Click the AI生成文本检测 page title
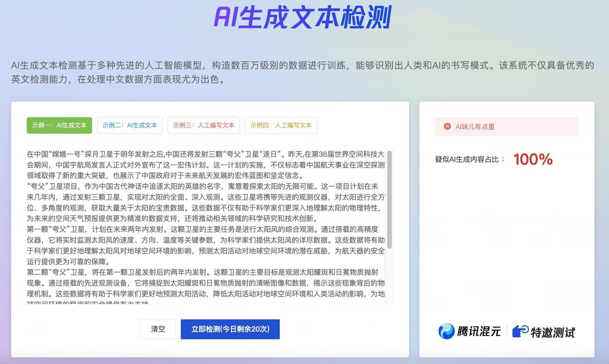This screenshot has width=609, height=364. coord(303,17)
